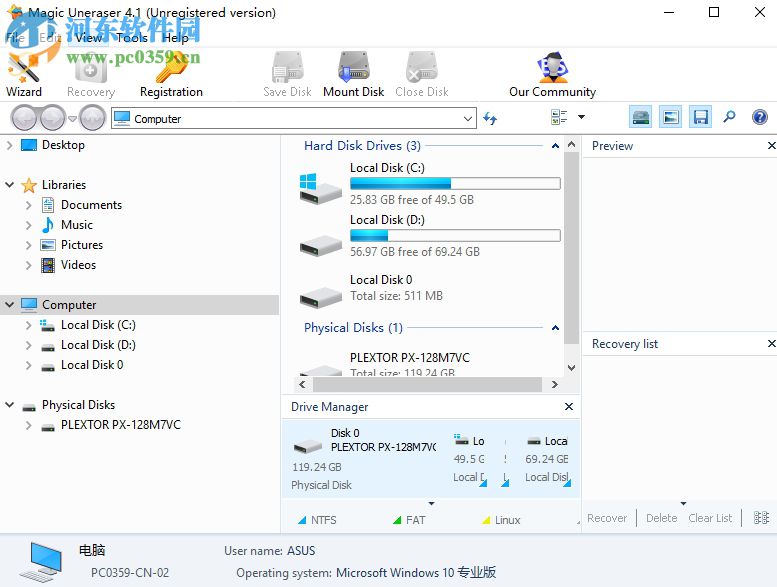Click Local Disk (D:) usage bar
Screen dimensions: 777x587
tap(455, 236)
